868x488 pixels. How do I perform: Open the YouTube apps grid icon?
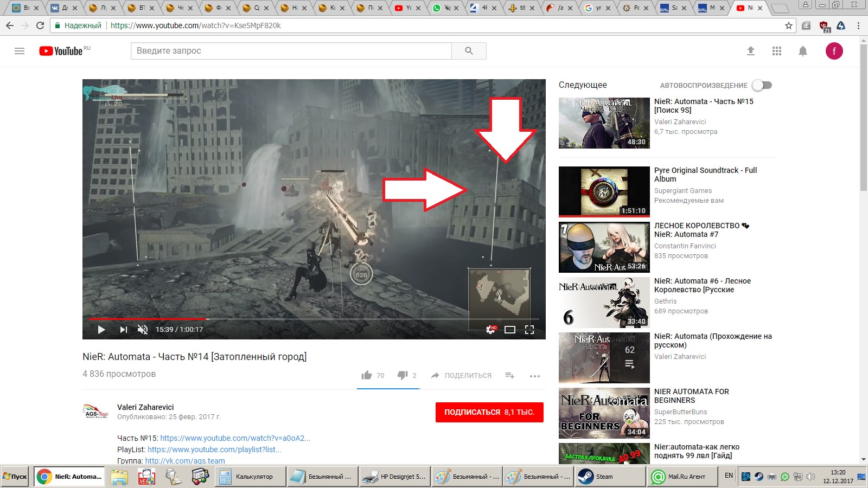(x=777, y=51)
